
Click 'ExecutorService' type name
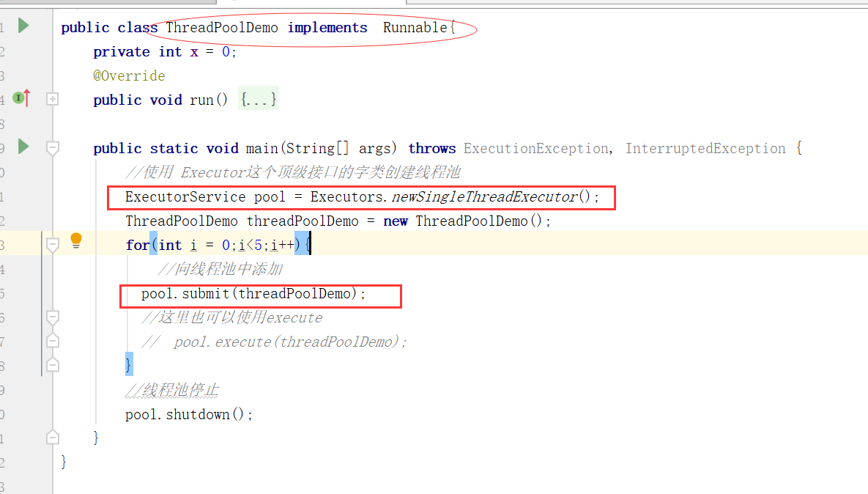coord(185,196)
